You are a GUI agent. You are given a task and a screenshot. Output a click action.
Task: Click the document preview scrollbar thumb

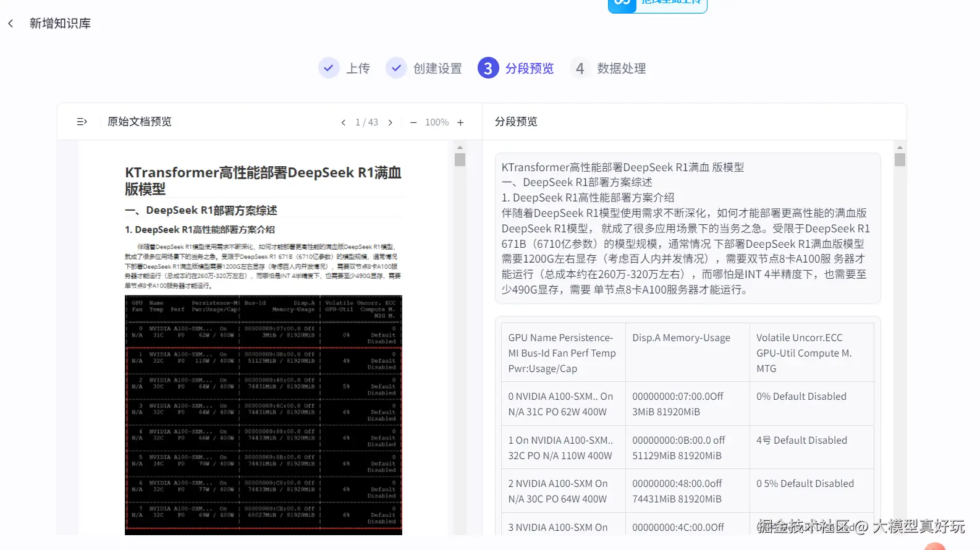point(460,160)
